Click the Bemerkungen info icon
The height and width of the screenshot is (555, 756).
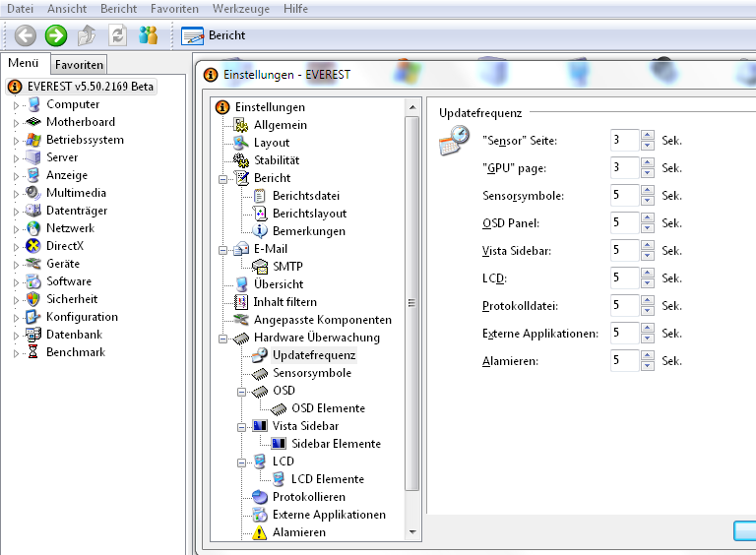(x=260, y=231)
